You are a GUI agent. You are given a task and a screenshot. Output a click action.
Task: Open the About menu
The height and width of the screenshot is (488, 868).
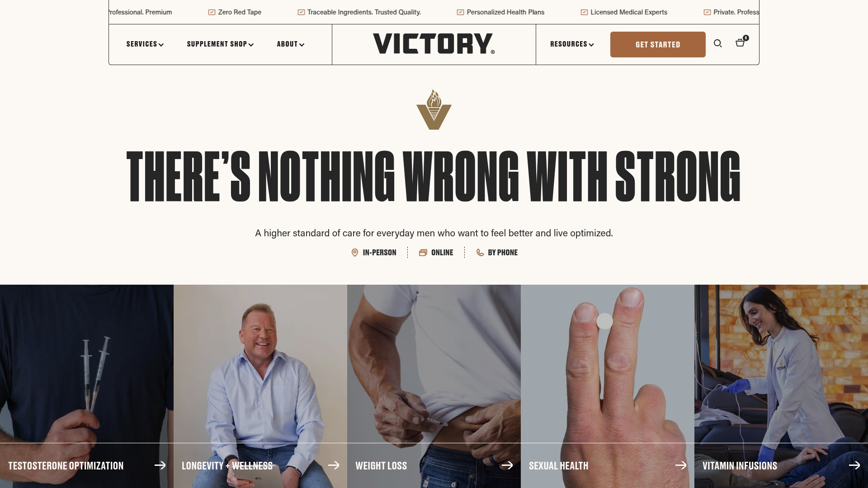[x=290, y=44]
